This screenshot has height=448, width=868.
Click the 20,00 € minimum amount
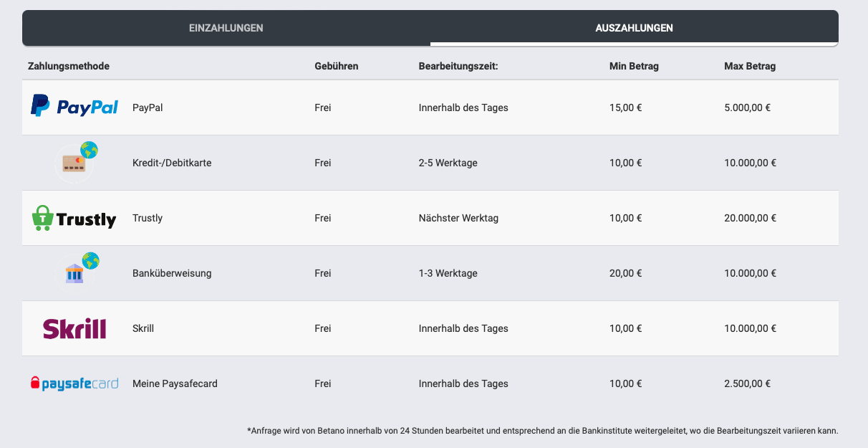625,273
